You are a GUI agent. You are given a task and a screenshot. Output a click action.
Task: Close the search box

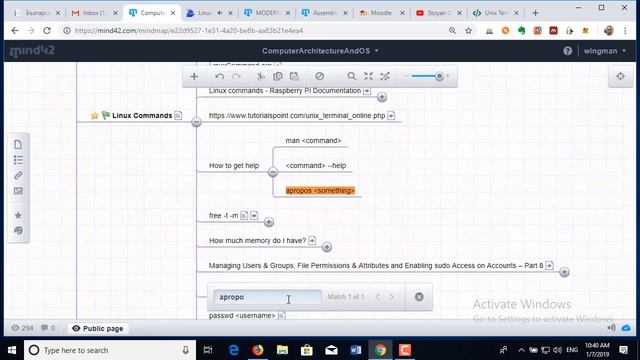pyautogui.click(x=419, y=297)
